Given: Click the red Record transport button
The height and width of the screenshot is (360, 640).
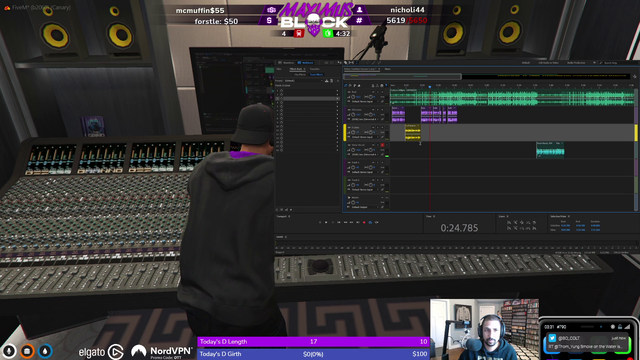Looking at the screenshot, I should coord(364,222).
